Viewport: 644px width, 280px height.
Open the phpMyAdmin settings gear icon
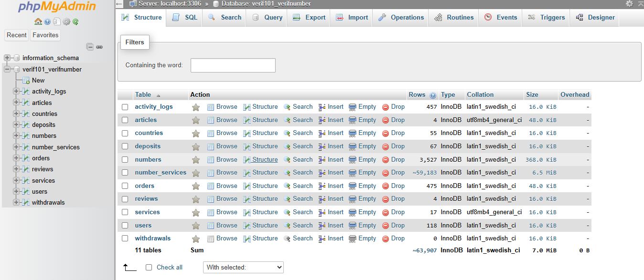click(x=66, y=21)
